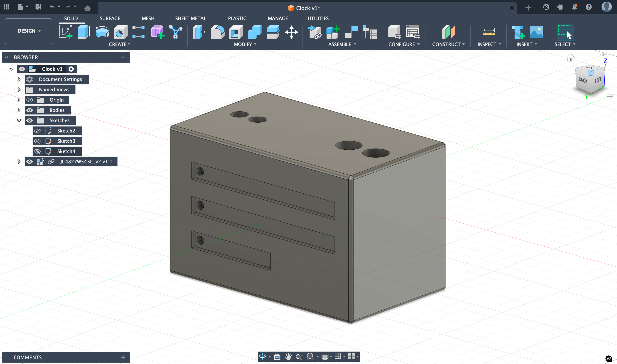The height and width of the screenshot is (364, 617).
Task: Select the Revolve tool icon
Action: (102, 32)
